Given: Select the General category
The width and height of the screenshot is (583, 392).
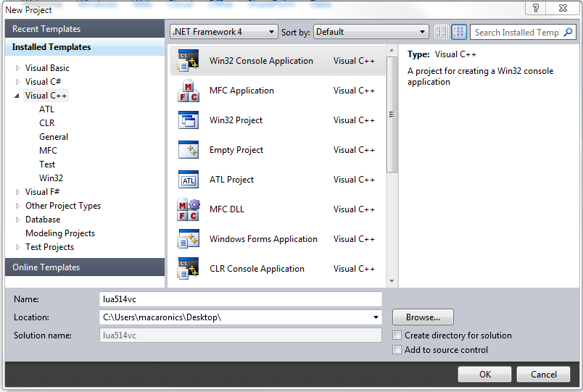Looking at the screenshot, I should click(54, 137).
